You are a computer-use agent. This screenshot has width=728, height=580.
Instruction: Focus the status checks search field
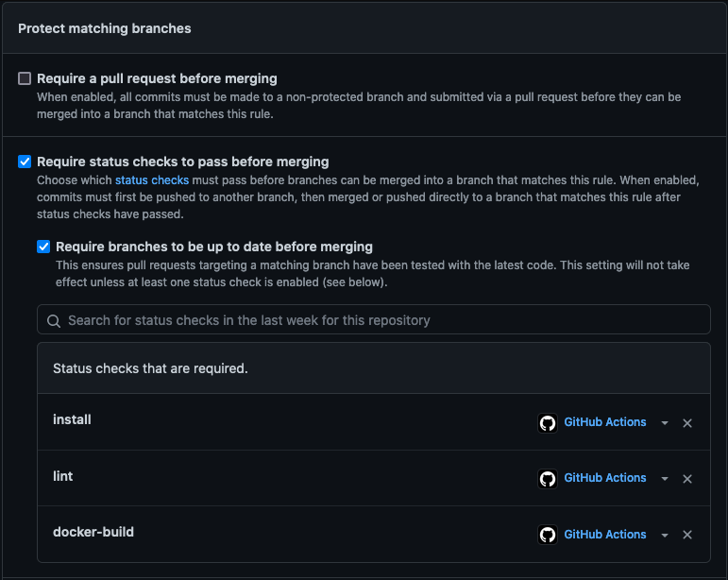click(x=378, y=320)
